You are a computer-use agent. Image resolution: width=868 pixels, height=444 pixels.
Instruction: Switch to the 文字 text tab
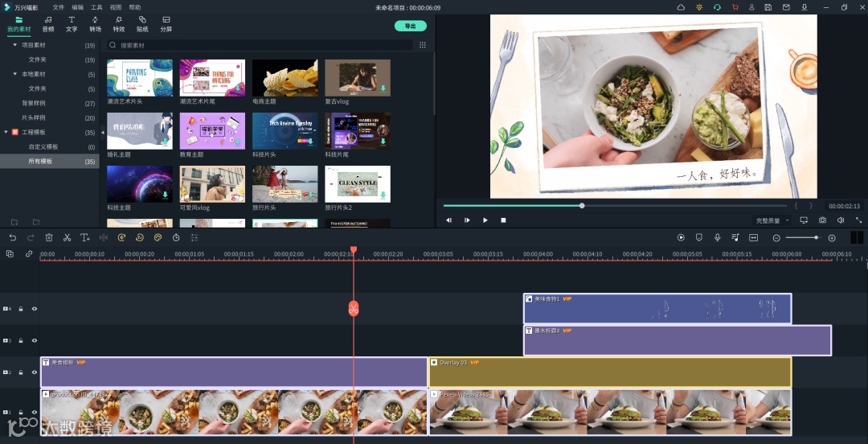tap(72, 24)
